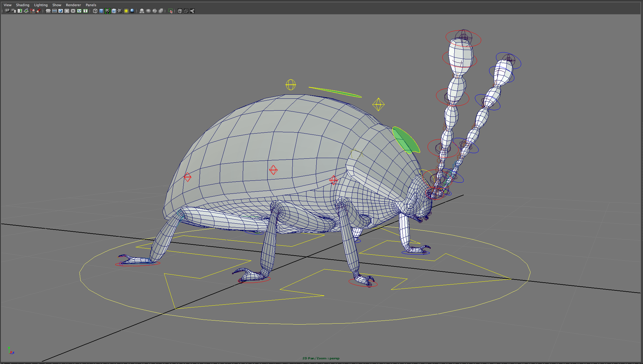Select green oval control behind the head

click(x=406, y=140)
